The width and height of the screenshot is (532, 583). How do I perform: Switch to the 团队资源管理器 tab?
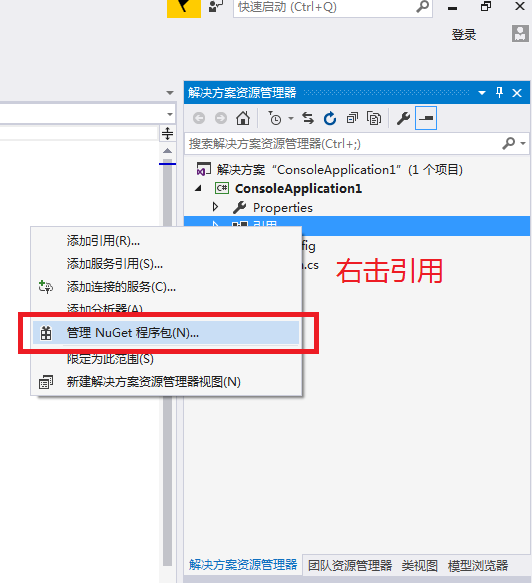pyautogui.click(x=350, y=566)
